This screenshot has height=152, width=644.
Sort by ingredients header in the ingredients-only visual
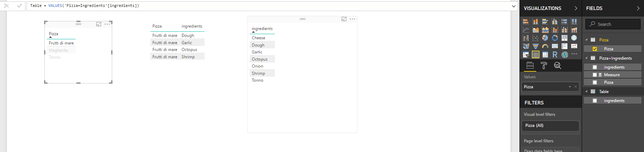tap(262, 29)
